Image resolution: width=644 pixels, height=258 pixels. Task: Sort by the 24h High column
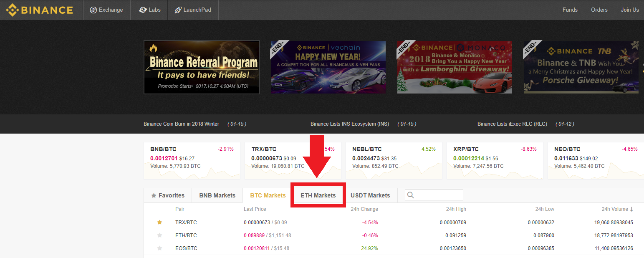(x=456, y=209)
